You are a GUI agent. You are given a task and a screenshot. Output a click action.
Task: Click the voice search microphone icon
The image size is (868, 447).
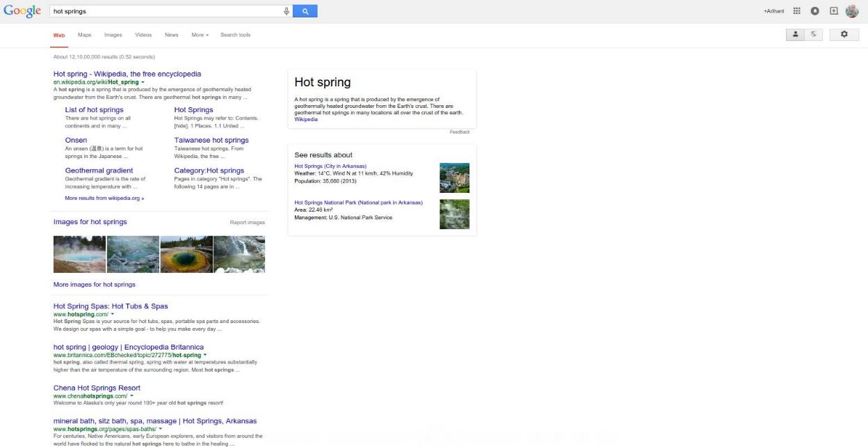[x=286, y=10]
